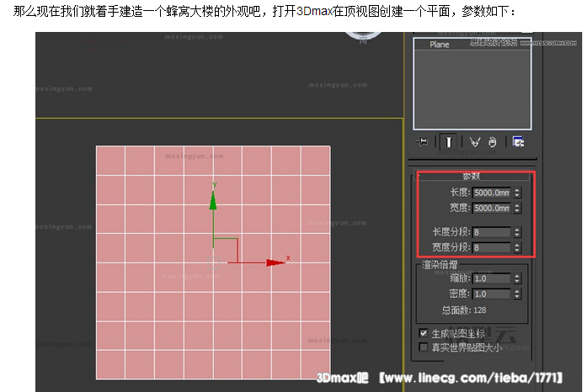Click the 宽度 value field 5000.0mm
The image size is (587, 392).
pyautogui.click(x=492, y=208)
